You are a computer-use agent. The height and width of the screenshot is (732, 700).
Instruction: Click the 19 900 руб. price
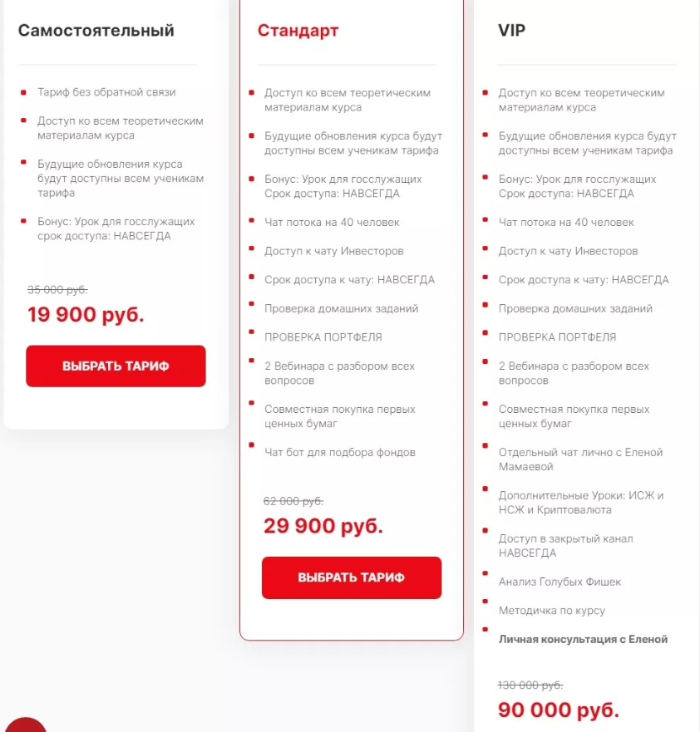[x=86, y=315]
